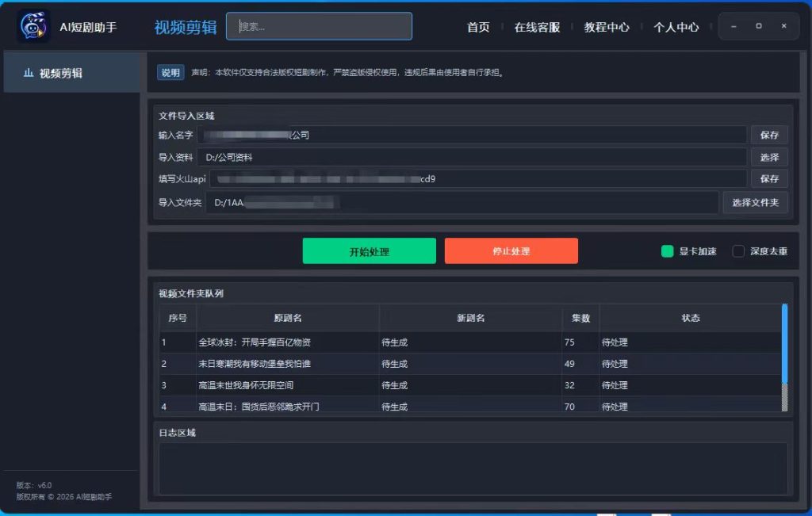Click 选择 for 导入资料
The height and width of the screenshot is (516, 812).
point(769,157)
